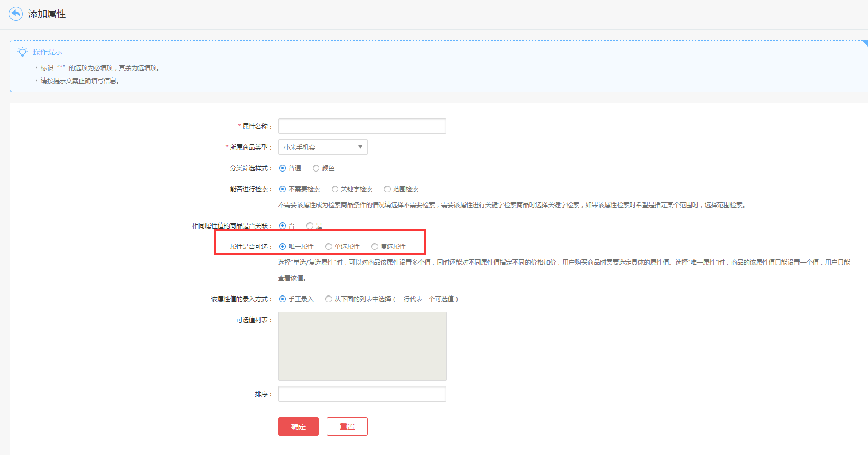Click the 能否进行检索 label
This screenshot has height=455, width=868.
tap(251, 189)
